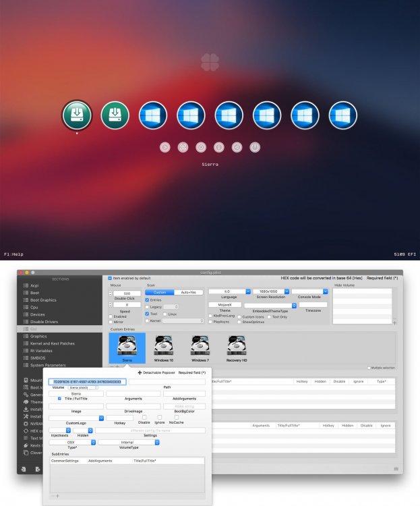
Task: Check the Text Only checkbox
Action: coord(269,317)
